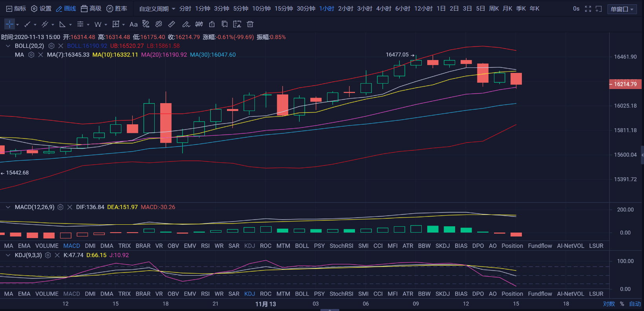The width and height of the screenshot is (644, 311).
Task: Open 指标 indicators menu
Action: [x=16, y=9]
